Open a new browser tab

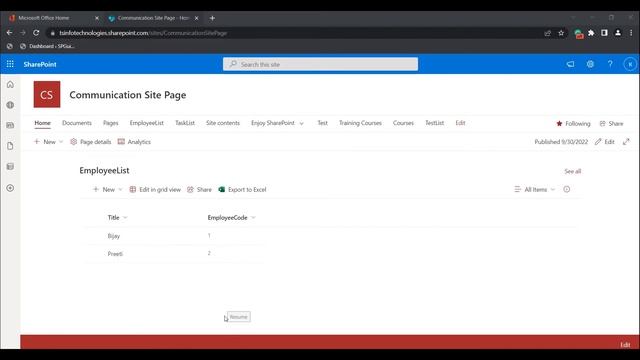coord(212,18)
